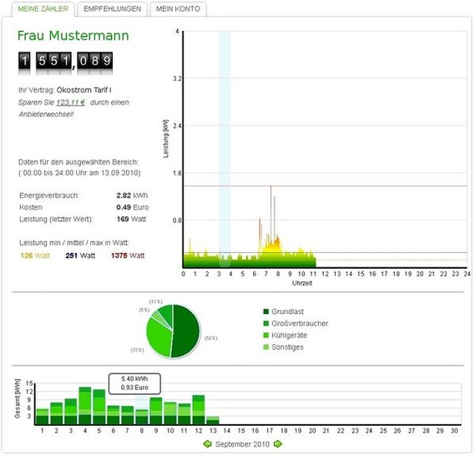Click the 169 Watt last power value

coord(131,219)
